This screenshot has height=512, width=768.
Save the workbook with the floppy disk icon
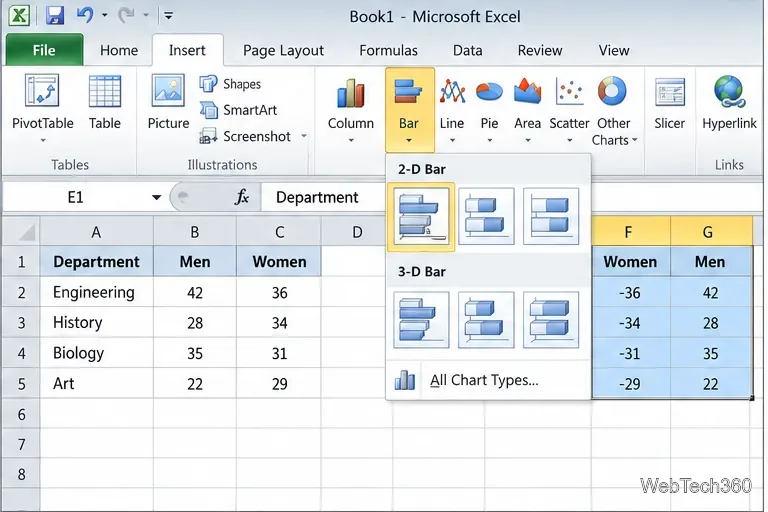point(55,16)
